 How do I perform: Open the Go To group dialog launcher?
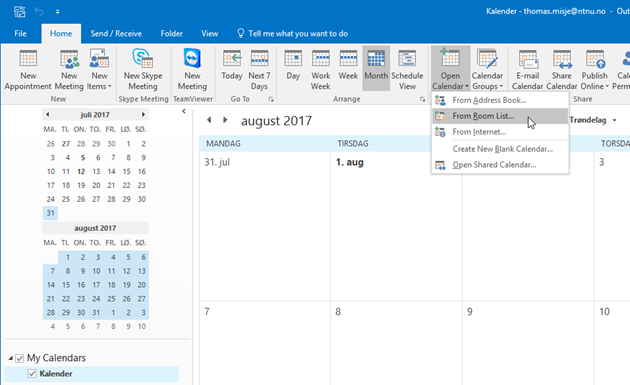(x=271, y=99)
